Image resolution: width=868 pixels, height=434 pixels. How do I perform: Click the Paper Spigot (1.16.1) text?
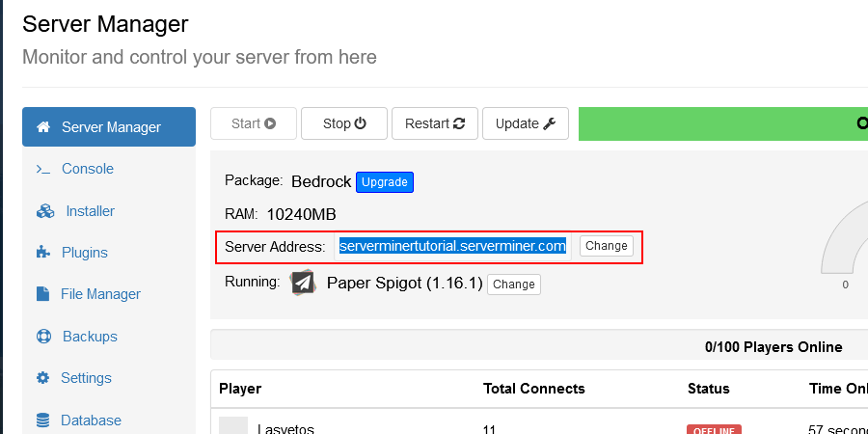[x=405, y=284]
